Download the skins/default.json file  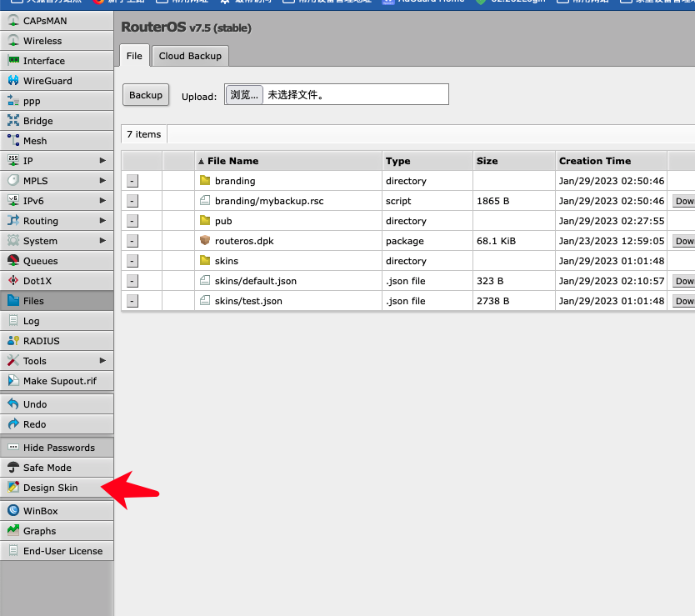pos(684,281)
